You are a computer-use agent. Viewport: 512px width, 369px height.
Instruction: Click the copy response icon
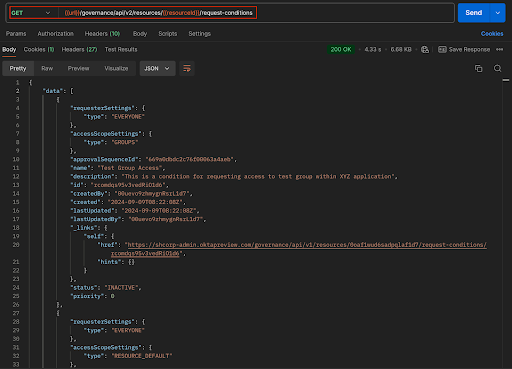[x=478, y=68]
